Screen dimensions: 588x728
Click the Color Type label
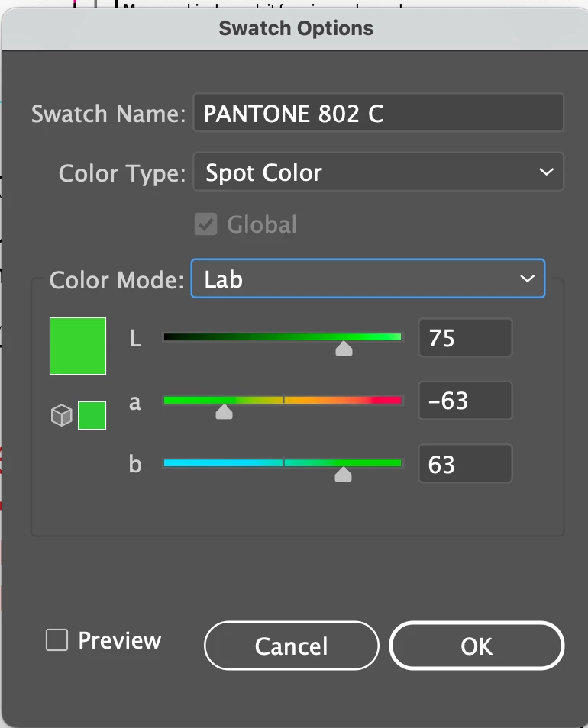tap(122, 174)
